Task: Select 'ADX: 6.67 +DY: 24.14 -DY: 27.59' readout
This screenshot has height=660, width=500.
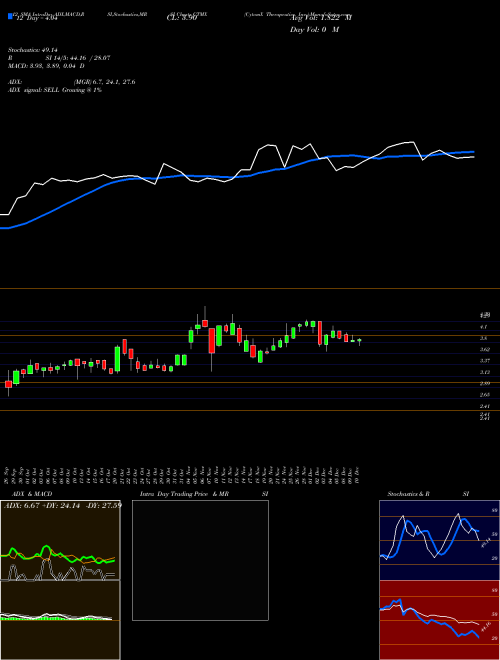Action: pos(63,506)
